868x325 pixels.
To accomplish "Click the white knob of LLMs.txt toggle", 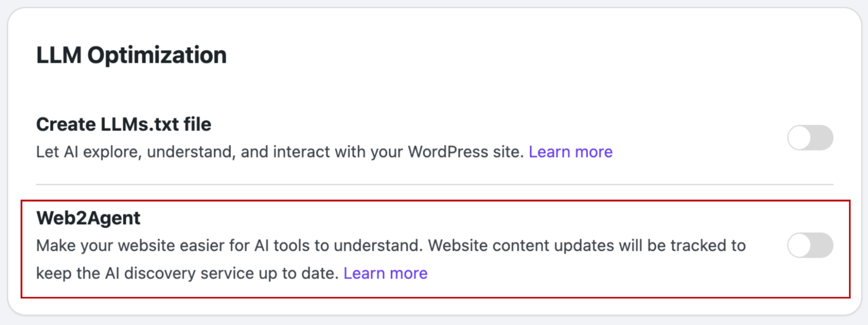I will 799,138.
